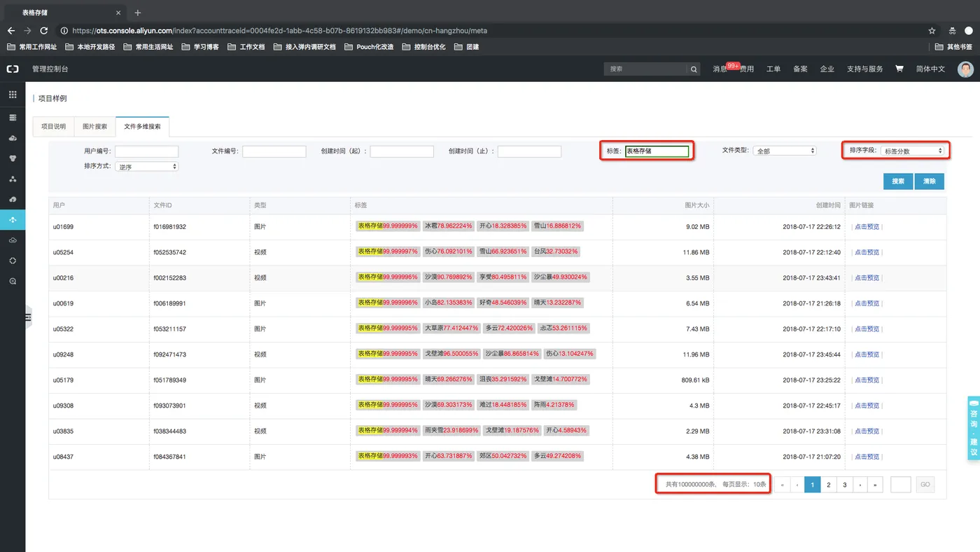The image size is (980, 552).
Task: Open the 本地开发路径 bookmark folder
Action: 90,47
